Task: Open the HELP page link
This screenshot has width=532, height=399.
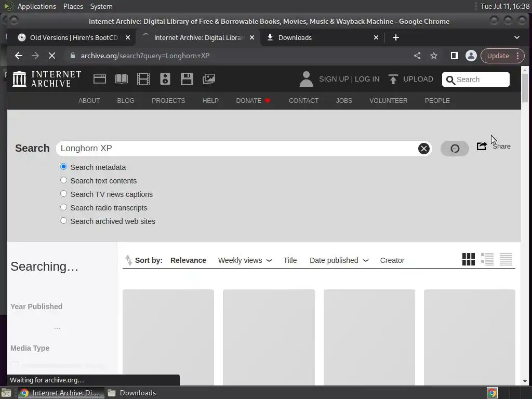Action: [x=210, y=101]
